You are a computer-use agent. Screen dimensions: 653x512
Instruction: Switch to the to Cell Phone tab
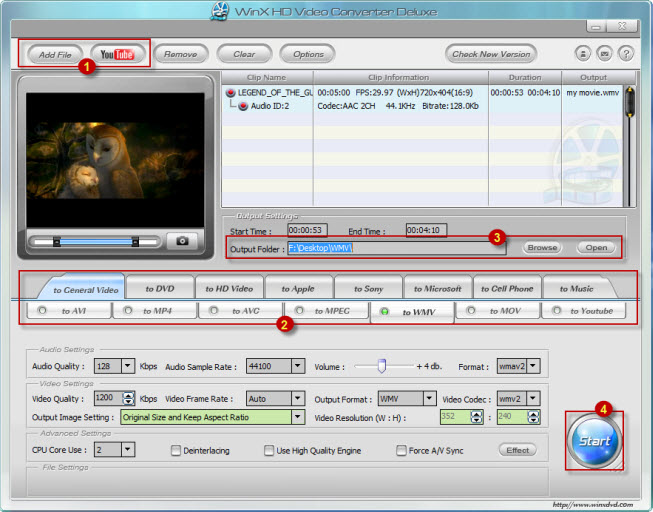tap(507, 288)
